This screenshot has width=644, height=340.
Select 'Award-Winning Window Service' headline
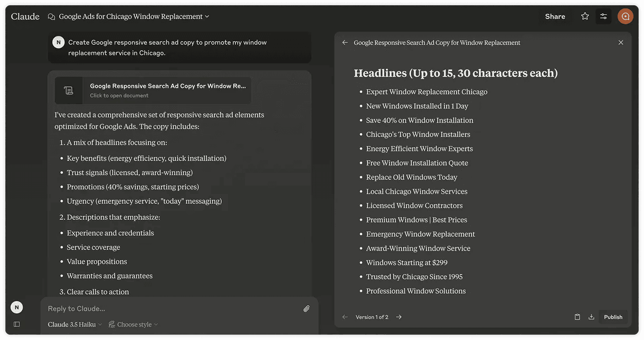(x=418, y=248)
